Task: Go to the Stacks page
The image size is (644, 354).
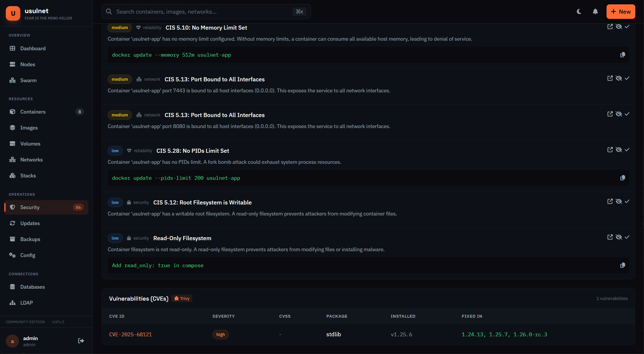Action: (x=28, y=175)
